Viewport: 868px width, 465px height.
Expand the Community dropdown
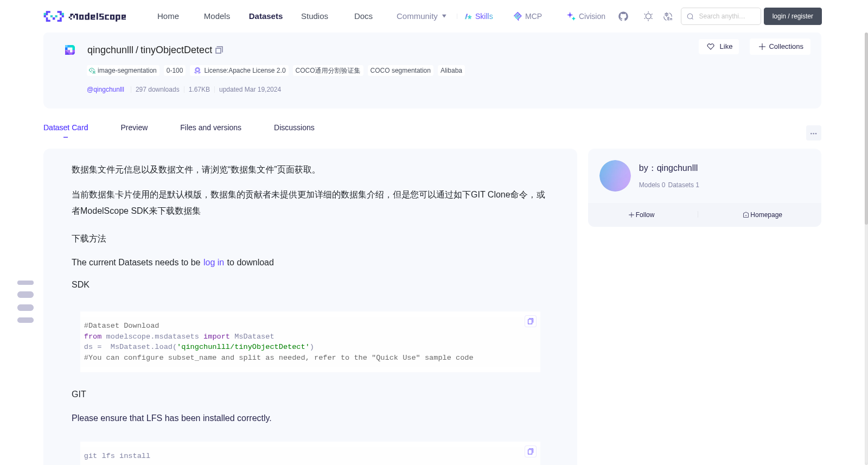coord(422,16)
